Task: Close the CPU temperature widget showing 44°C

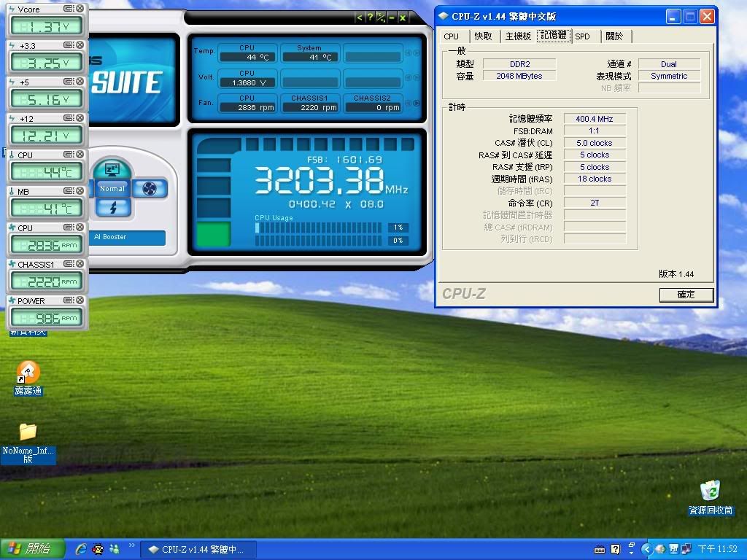Action: (x=80, y=155)
